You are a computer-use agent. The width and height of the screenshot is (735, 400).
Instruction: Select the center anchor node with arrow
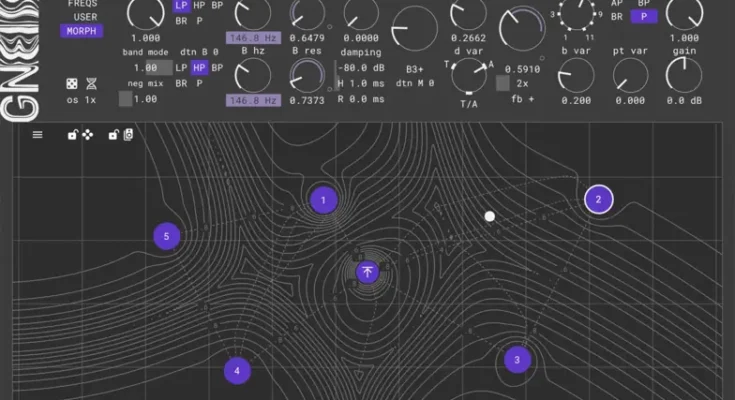click(x=367, y=272)
